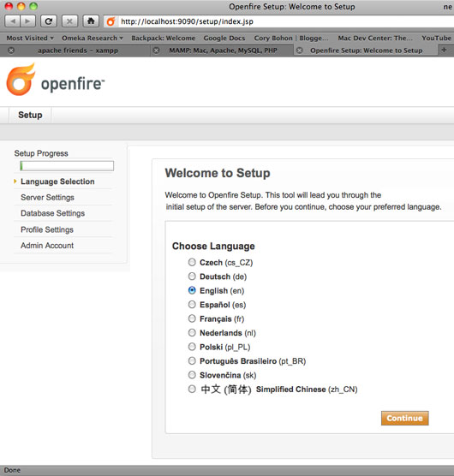The image size is (454, 476).
Task: Close the apache friends - xampp tab
Action: [x=11, y=51]
